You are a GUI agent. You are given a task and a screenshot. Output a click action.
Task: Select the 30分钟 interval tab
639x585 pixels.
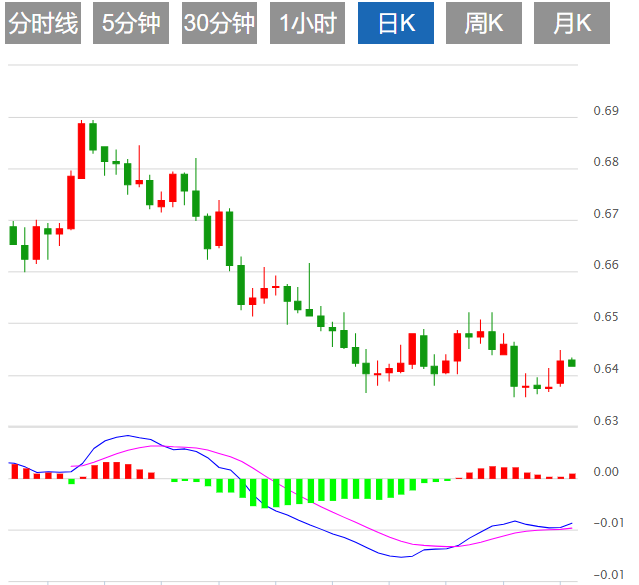[219, 23]
